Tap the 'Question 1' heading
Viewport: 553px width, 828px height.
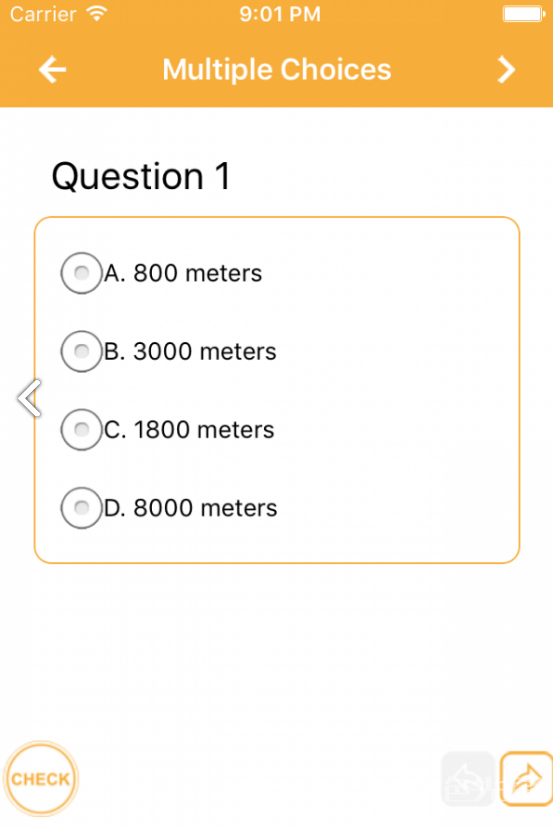(141, 176)
